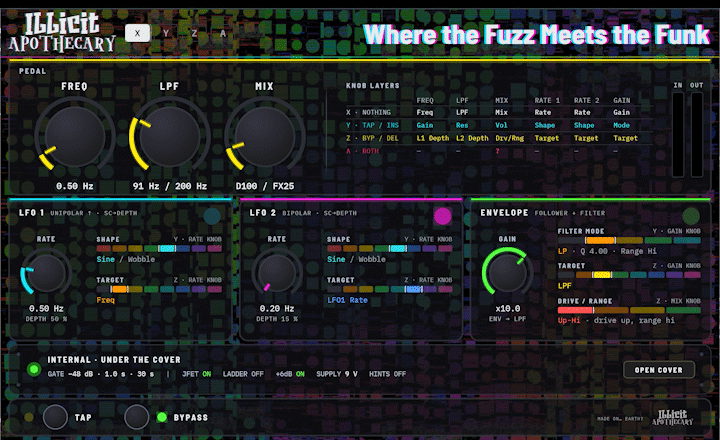Click the LFO 2 magenta indicator LED
This screenshot has height=440, width=720.
443,216
